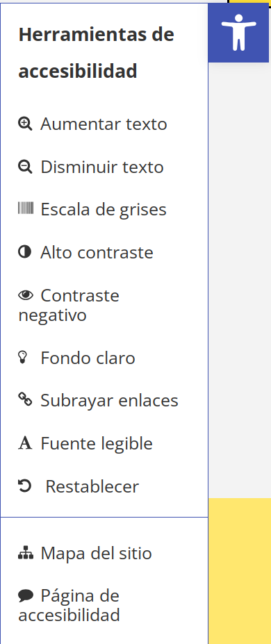
Task: Click the lightbulb icon
Action: coord(22,357)
